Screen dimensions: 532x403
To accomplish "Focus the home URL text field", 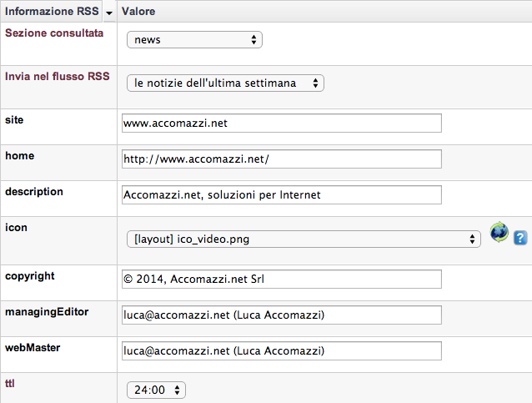I will pos(282,159).
